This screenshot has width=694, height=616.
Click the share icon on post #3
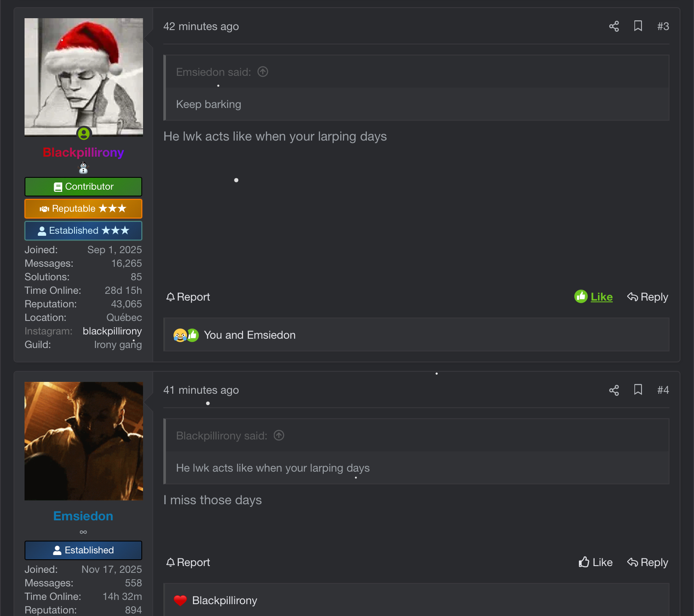click(614, 26)
